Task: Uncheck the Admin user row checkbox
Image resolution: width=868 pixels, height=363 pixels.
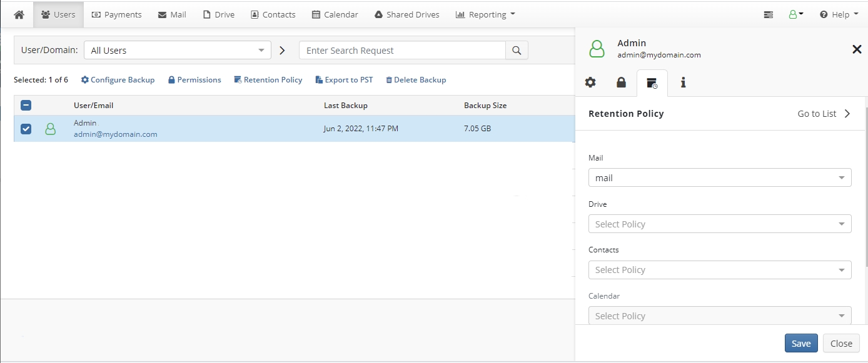Action: click(x=26, y=129)
